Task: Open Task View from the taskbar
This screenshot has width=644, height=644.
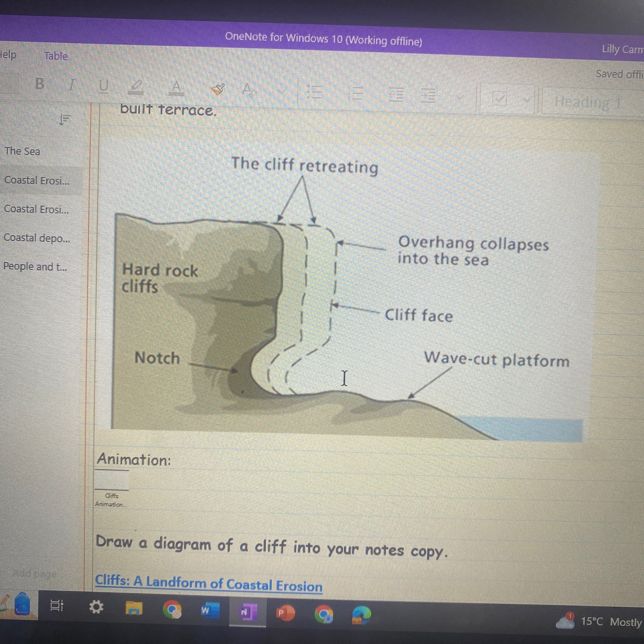Action: click(57, 605)
